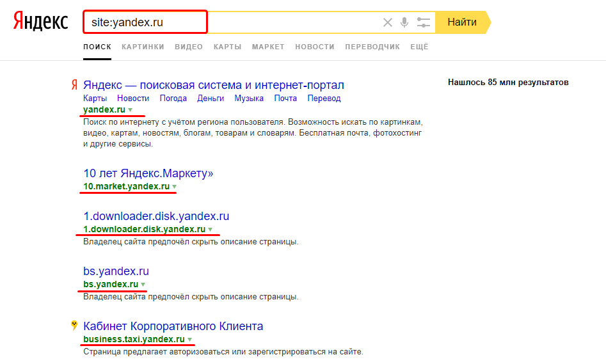Click description under 1.downloader.disk.yandex.ru result
Viewport: 606px width, 364px height.
pos(191,242)
